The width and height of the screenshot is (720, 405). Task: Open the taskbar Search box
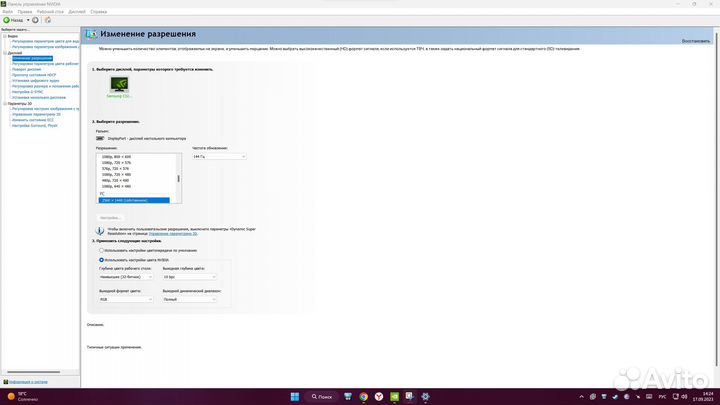coord(321,397)
